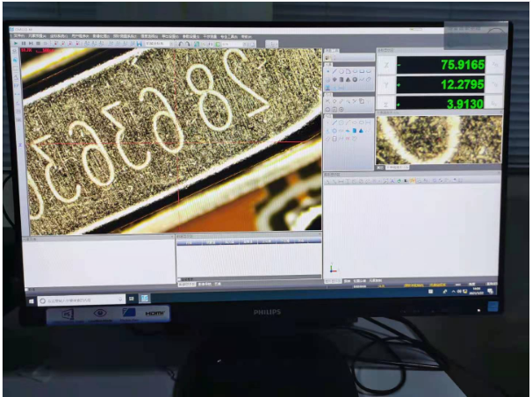Select the line measurement tool
This screenshot has height=397, width=532.
coord(334,71)
